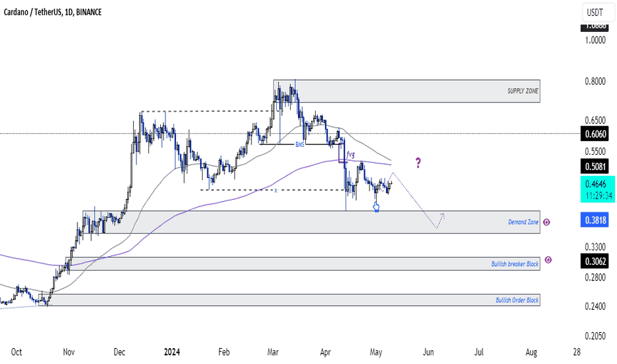Click purple target icon beside Bullish breaker Block
The width and height of the screenshot is (617, 364).
point(548,259)
